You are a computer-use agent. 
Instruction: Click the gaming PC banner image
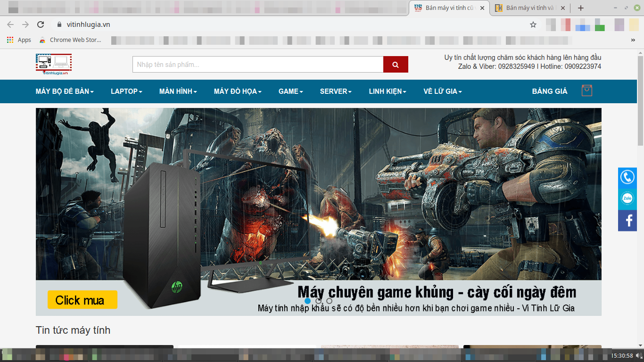pyautogui.click(x=319, y=212)
